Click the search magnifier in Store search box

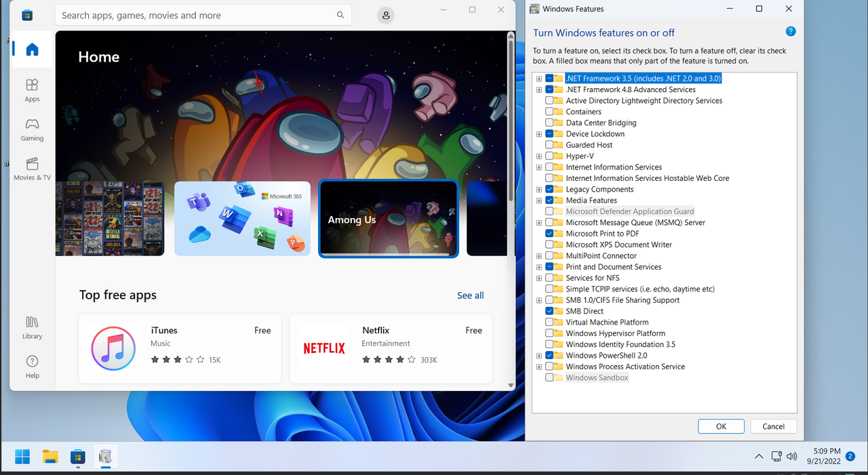pos(340,15)
